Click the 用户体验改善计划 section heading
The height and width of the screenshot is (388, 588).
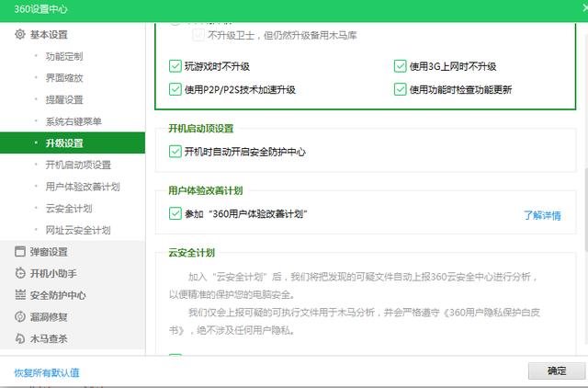point(206,190)
